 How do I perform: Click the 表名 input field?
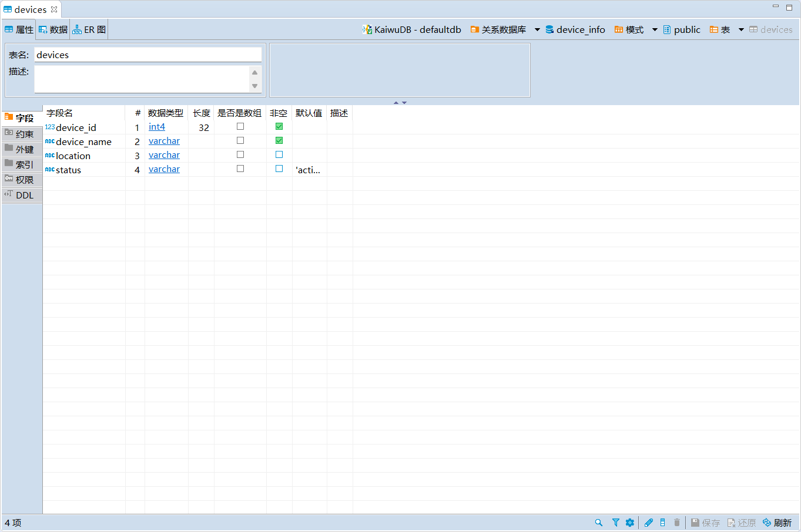pos(148,55)
